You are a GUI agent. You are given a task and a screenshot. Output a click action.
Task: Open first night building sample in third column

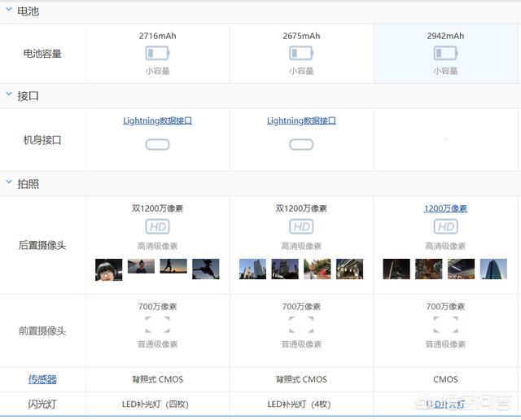pos(396,269)
